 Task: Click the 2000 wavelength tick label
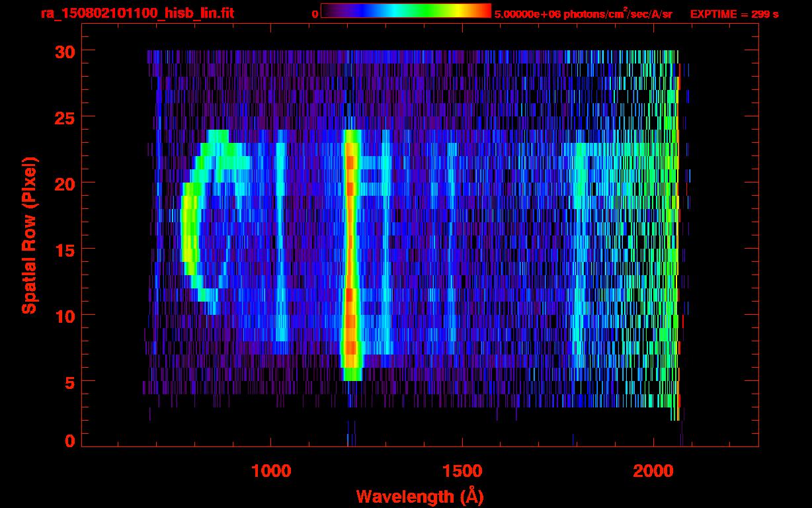click(x=653, y=471)
